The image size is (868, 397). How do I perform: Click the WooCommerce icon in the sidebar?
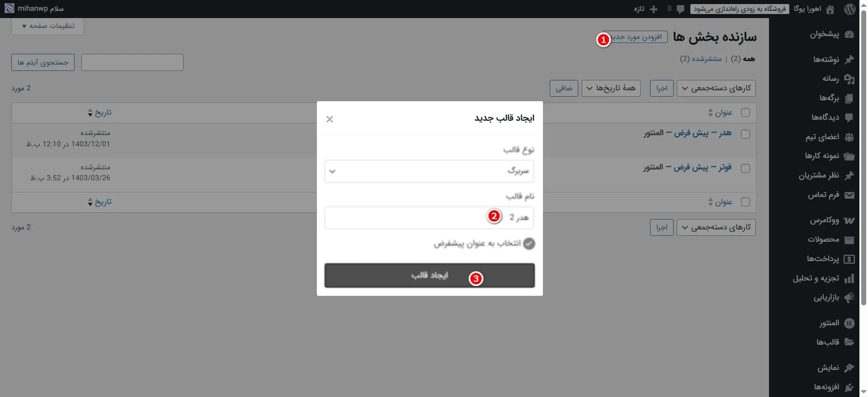coord(849,220)
